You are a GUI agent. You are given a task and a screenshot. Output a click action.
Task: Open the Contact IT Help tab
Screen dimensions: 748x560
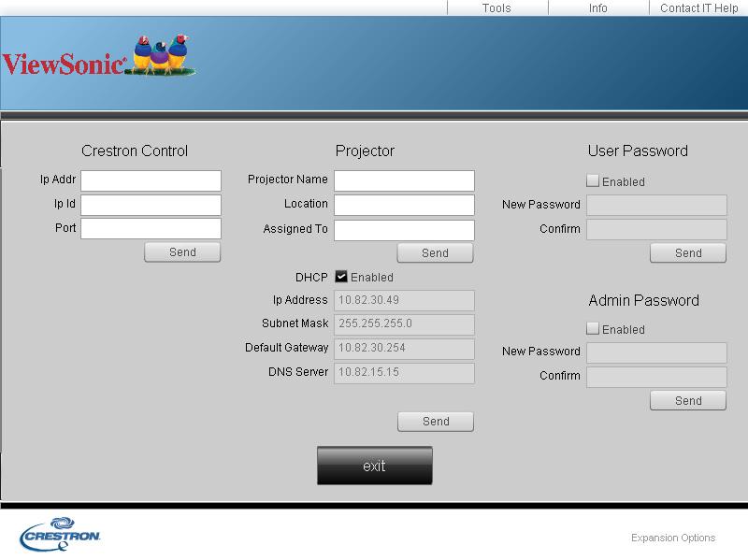tap(698, 7)
